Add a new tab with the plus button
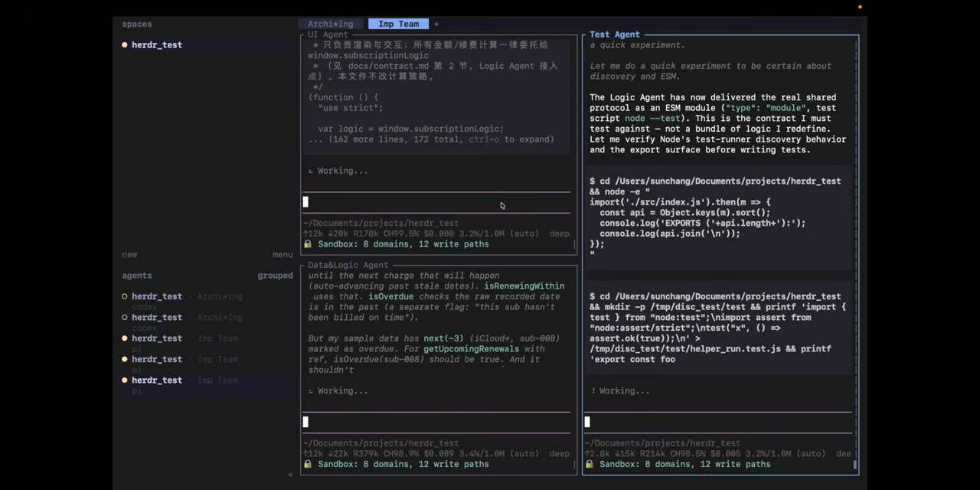 [x=436, y=24]
